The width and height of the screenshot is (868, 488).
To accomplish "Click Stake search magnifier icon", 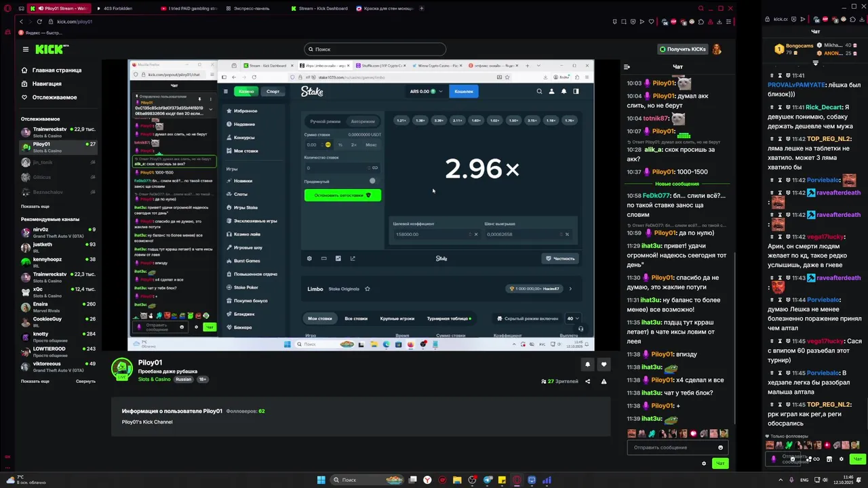I will click(x=539, y=91).
